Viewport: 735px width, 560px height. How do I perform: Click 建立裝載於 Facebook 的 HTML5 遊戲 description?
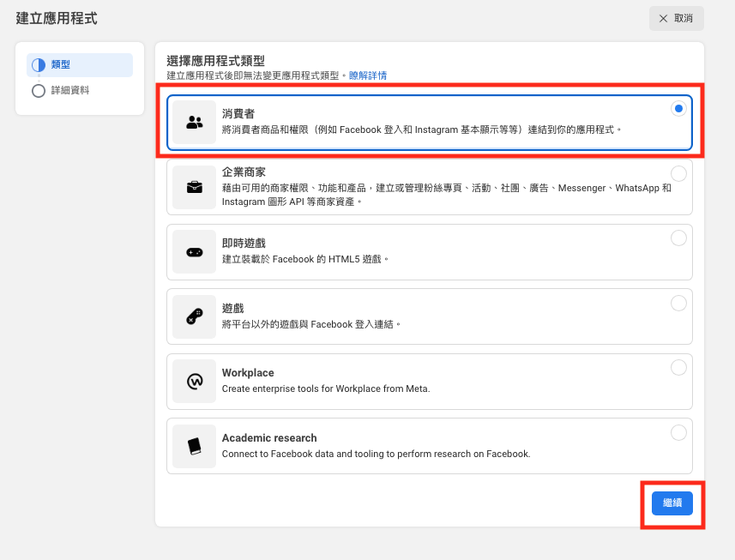click(x=305, y=259)
